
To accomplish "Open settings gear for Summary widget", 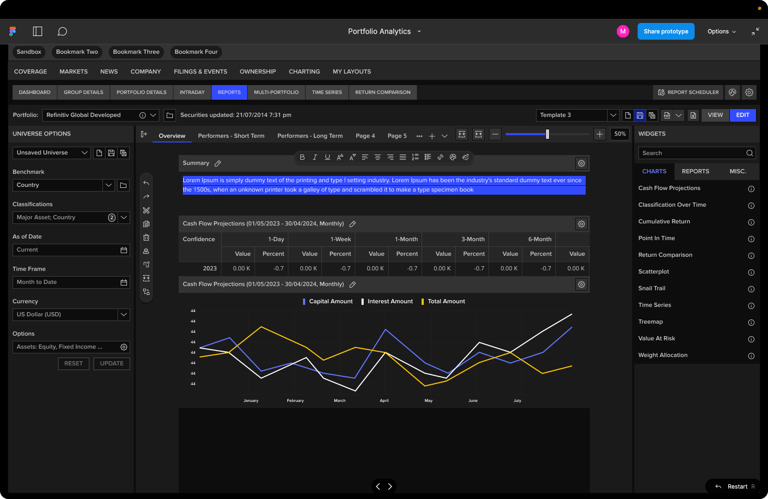I will point(581,163).
